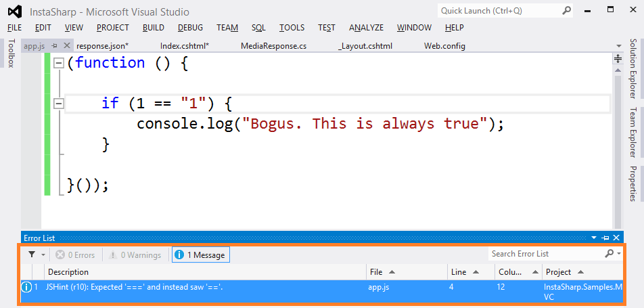Screen dimensions: 644x308
Task: Click the editor split window handle icon
Action: (x=618, y=59)
